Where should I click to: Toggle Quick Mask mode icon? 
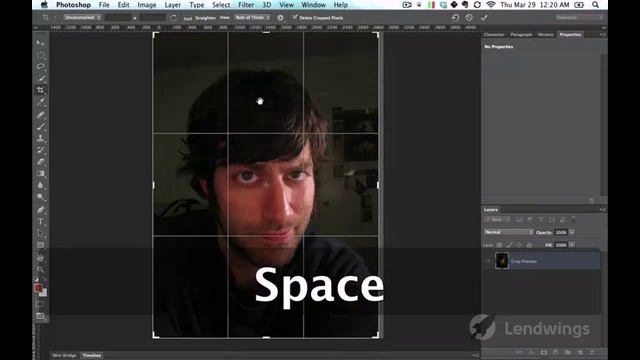tap(40, 304)
